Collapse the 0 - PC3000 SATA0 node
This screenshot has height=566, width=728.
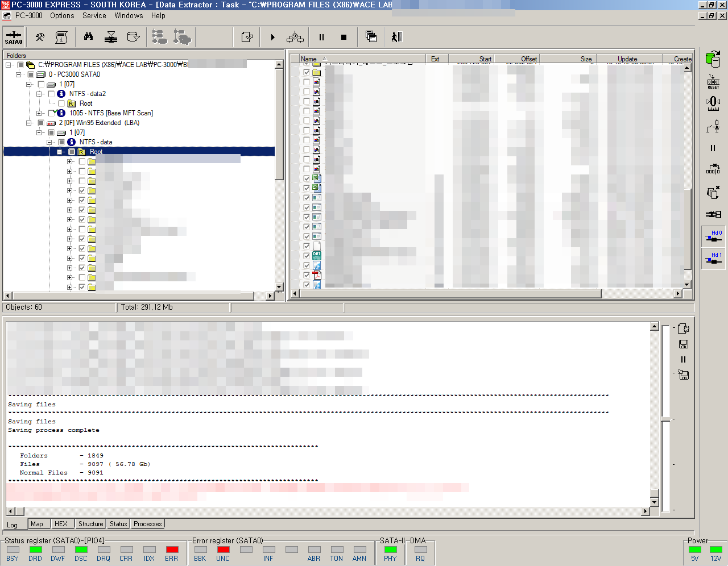19,74
